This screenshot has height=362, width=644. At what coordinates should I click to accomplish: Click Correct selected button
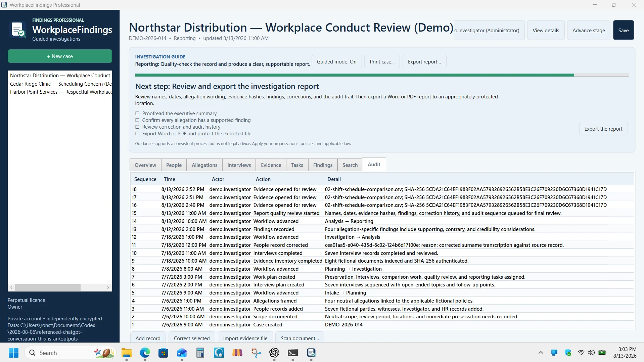(x=192, y=338)
